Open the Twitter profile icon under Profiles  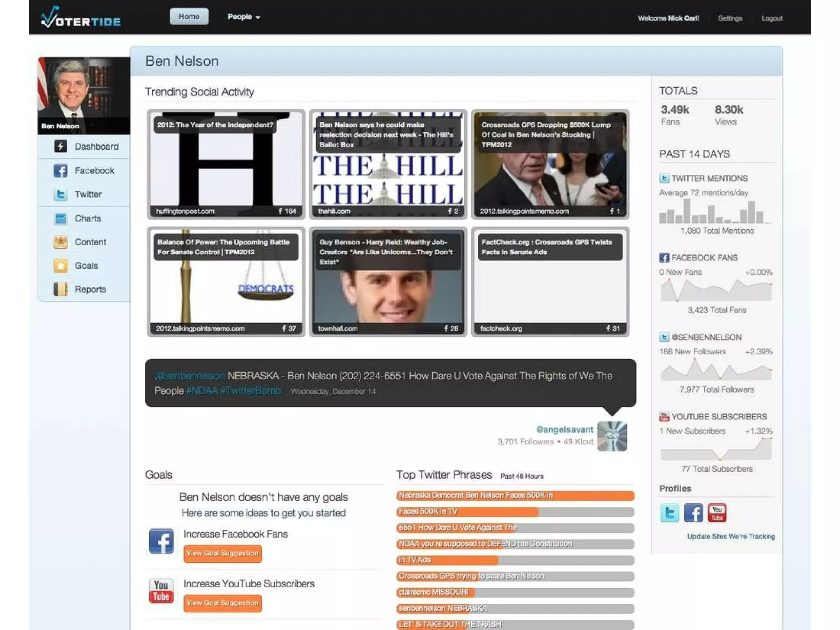669,513
